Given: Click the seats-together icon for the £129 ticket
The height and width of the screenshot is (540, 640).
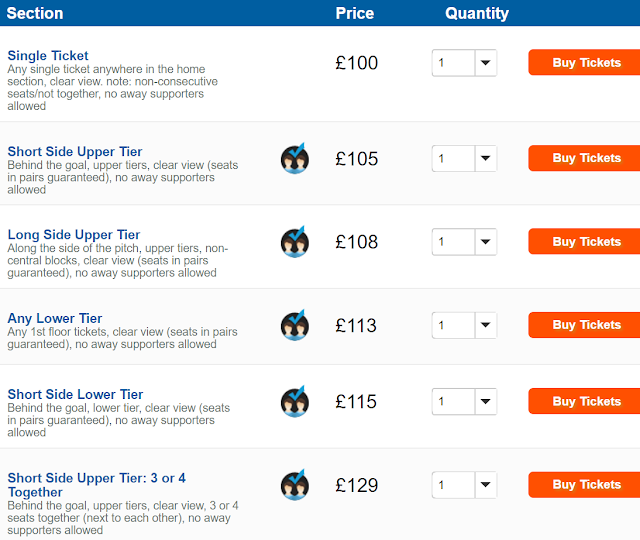Looking at the screenshot, I should (295, 484).
